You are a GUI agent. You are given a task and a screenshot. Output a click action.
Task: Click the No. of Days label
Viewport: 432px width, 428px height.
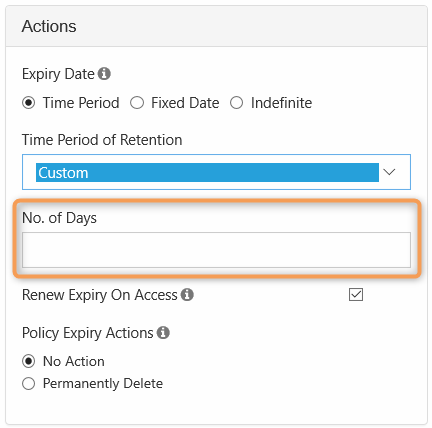[59, 218]
